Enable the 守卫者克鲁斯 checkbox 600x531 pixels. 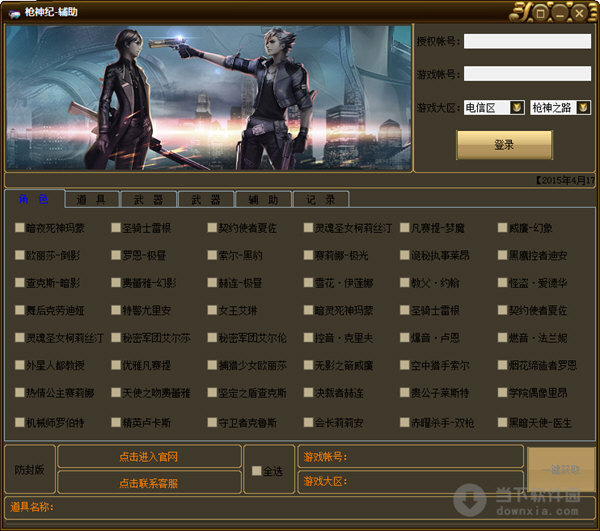coord(212,422)
